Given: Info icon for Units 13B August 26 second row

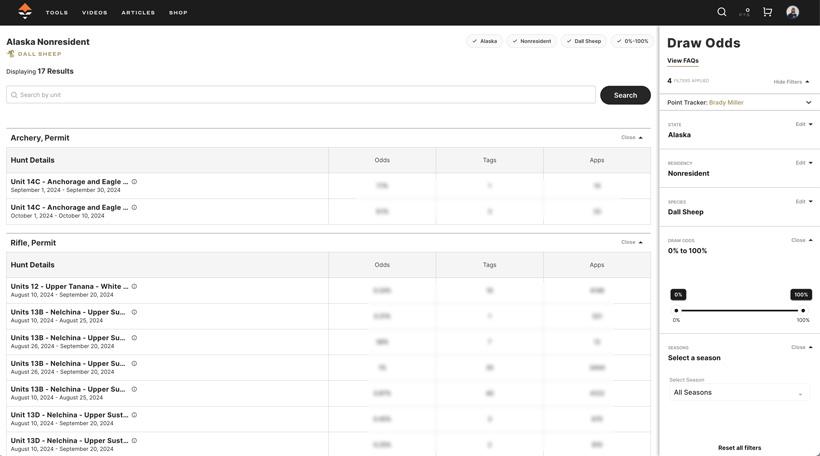Looking at the screenshot, I should click(134, 363).
